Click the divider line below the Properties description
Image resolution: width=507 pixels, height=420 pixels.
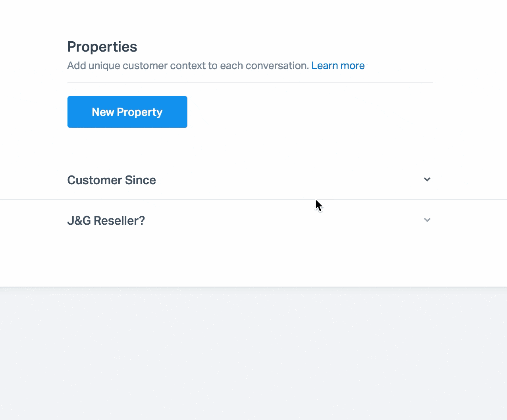250,82
